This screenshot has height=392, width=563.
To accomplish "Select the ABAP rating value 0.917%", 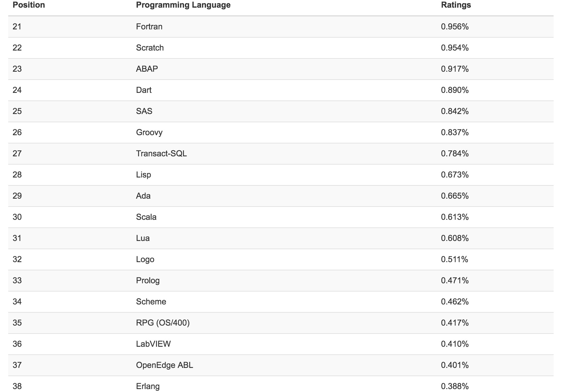I will [455, 69].
